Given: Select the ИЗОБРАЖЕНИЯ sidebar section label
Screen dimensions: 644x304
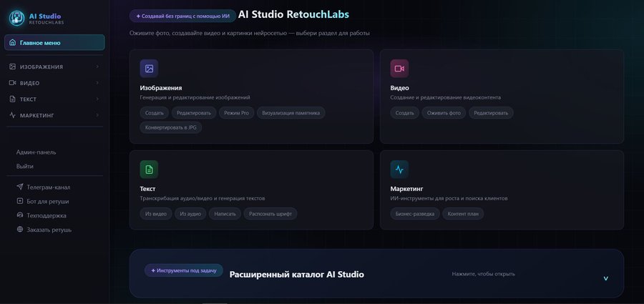Looking at the screenshot, I should 42,67.
